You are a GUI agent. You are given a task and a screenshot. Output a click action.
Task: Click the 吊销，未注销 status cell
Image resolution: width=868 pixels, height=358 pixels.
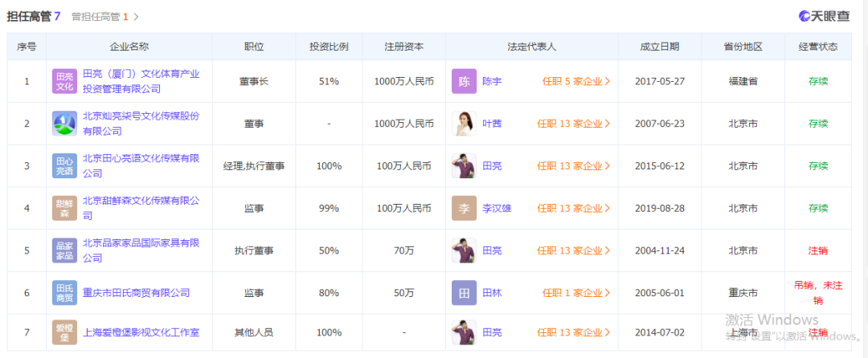pos(818,293)
